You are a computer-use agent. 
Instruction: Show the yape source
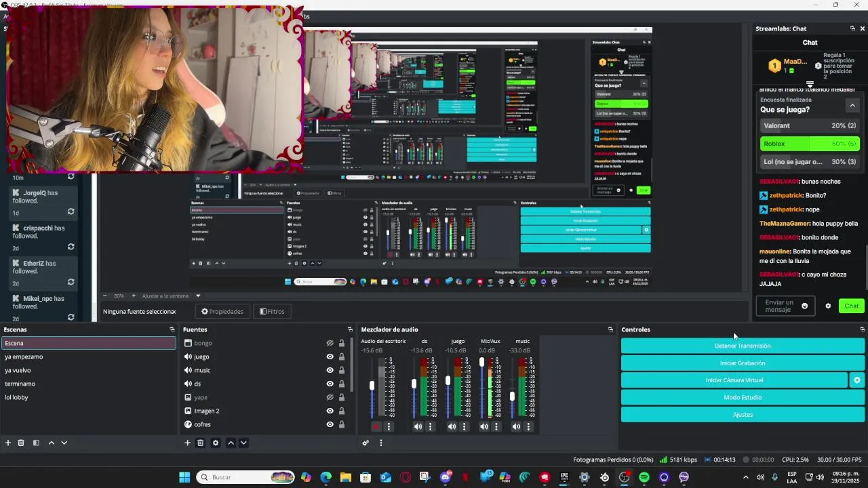tap(330, 397)
